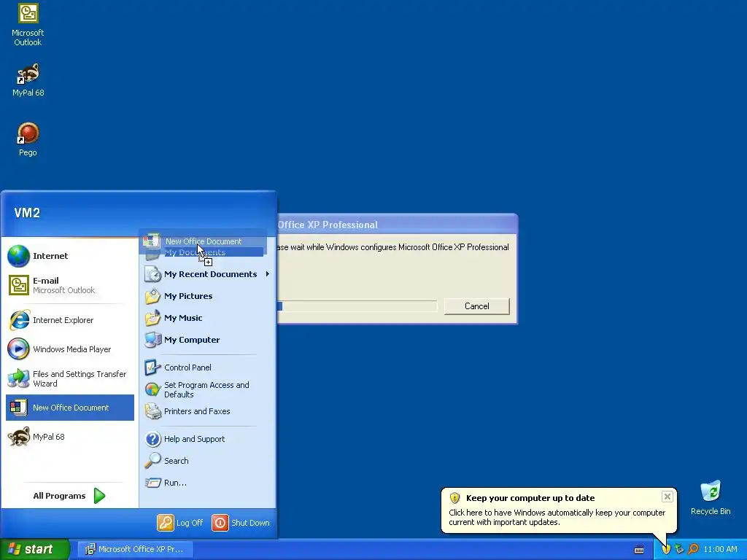Close the update notification balloon
Screen dimensions: 747x560
click(x=667, y=497)
